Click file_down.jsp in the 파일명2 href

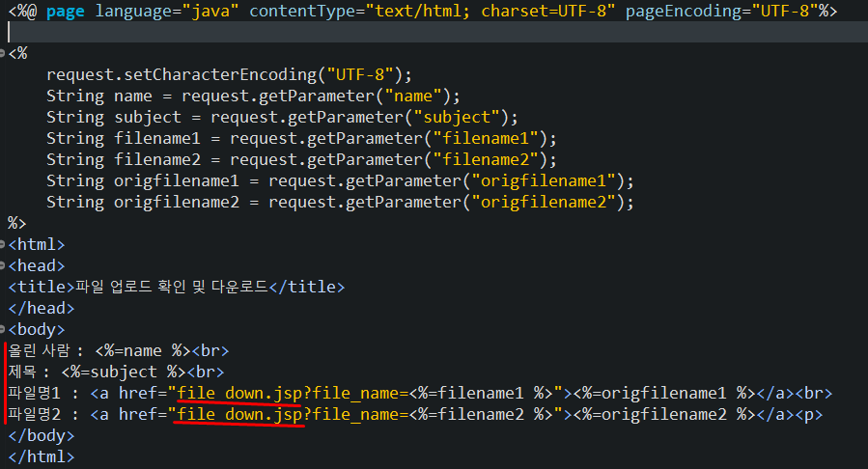tap(239, 414)
